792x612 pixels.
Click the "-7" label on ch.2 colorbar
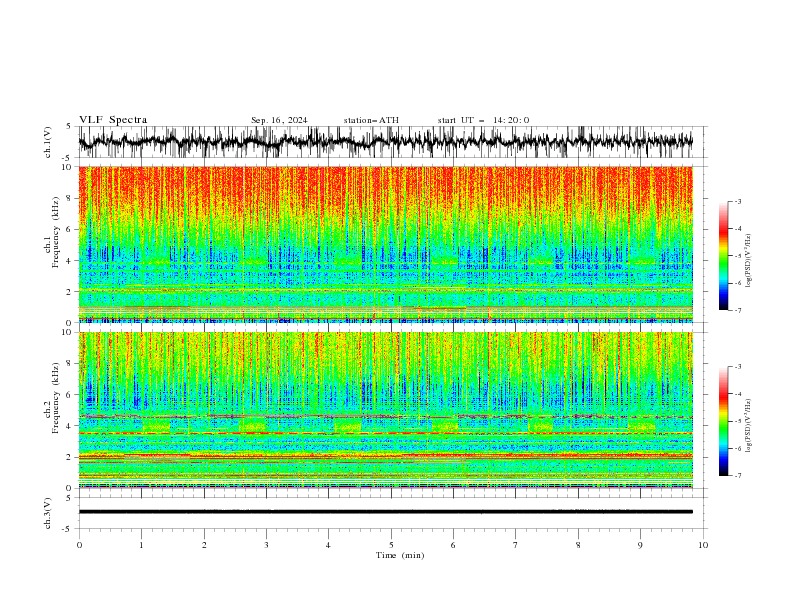(738, 476)
